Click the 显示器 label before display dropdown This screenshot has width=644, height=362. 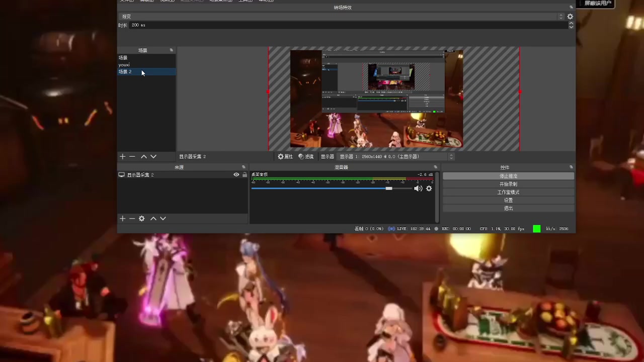pos(328,156)
